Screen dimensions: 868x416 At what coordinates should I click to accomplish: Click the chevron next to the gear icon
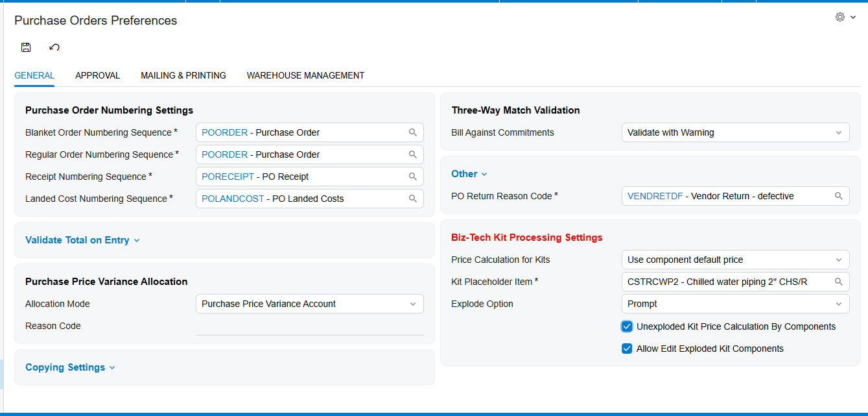tap(853, 18)
